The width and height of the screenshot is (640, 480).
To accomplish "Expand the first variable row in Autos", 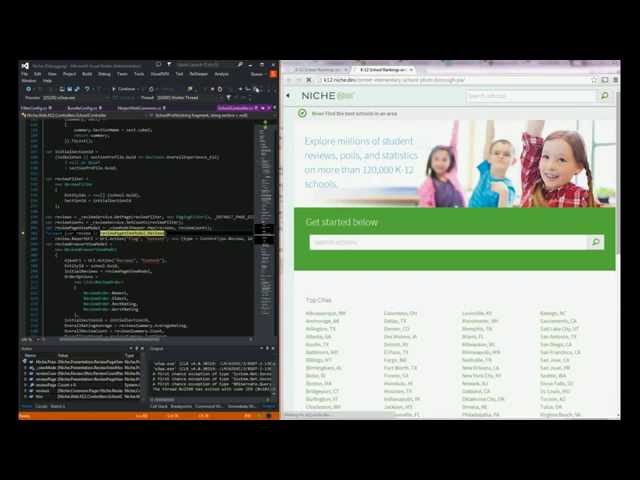I will click(25, 362).
